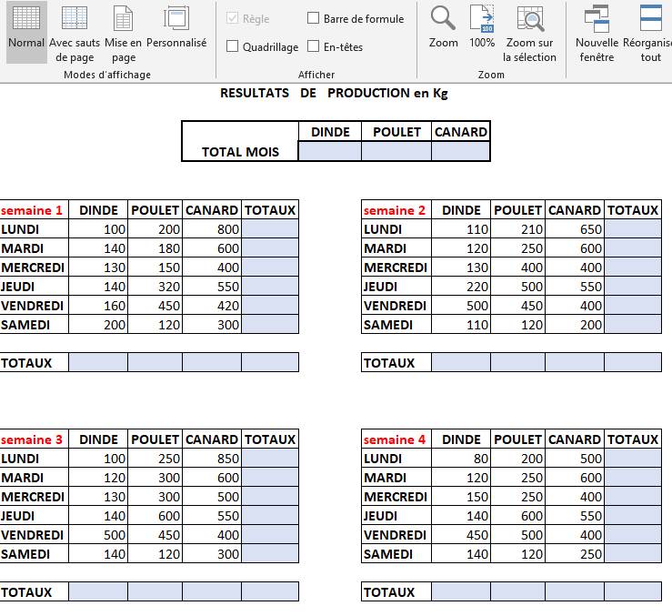
Task: Check the En-têtes headings option
Action: [x=314, y=46]
